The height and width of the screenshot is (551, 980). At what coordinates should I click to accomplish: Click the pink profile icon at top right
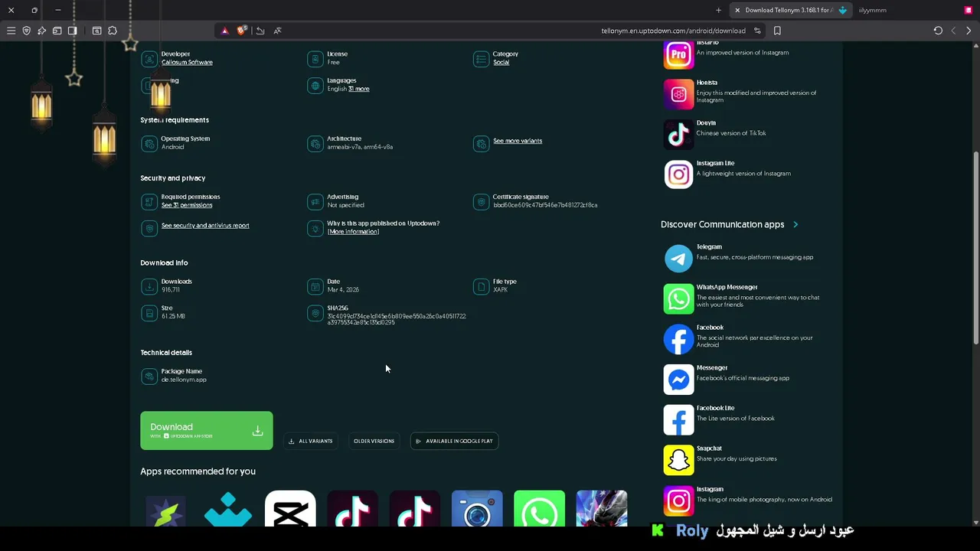(969, 10)
